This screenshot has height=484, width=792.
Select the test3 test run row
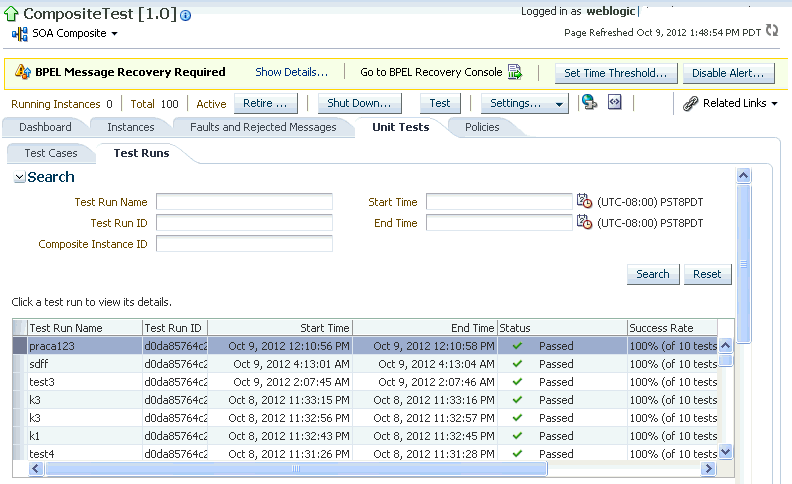(x=365, y=382)
